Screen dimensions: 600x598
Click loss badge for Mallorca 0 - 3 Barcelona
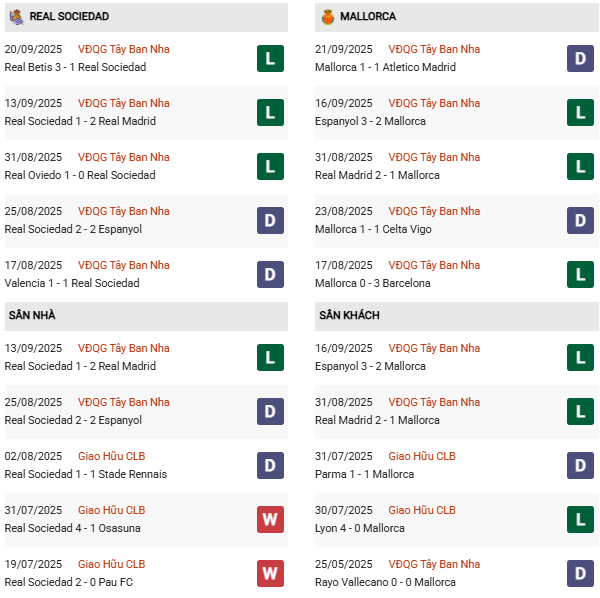580,275
